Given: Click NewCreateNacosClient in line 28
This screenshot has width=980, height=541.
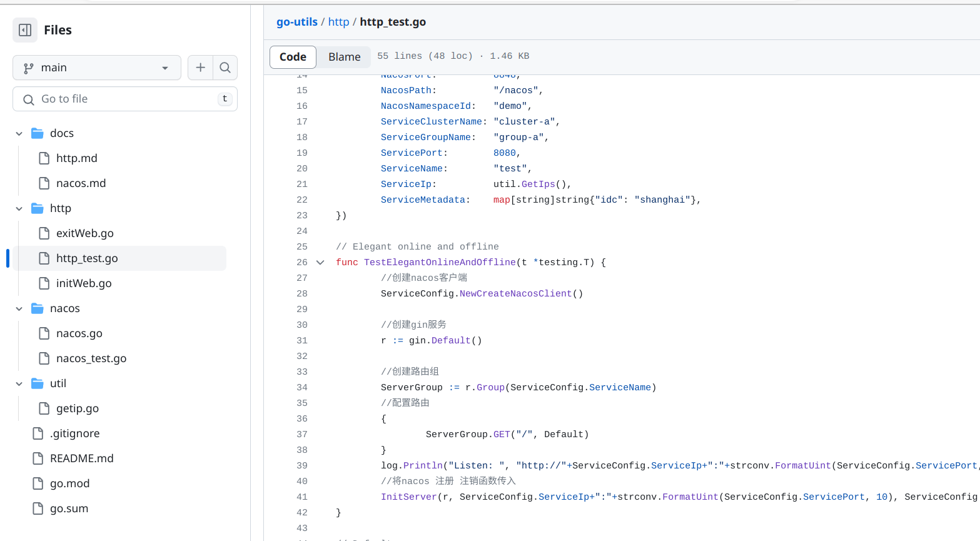Looking at the screenshot, I should pyautogui.click(x=516, y=294).
